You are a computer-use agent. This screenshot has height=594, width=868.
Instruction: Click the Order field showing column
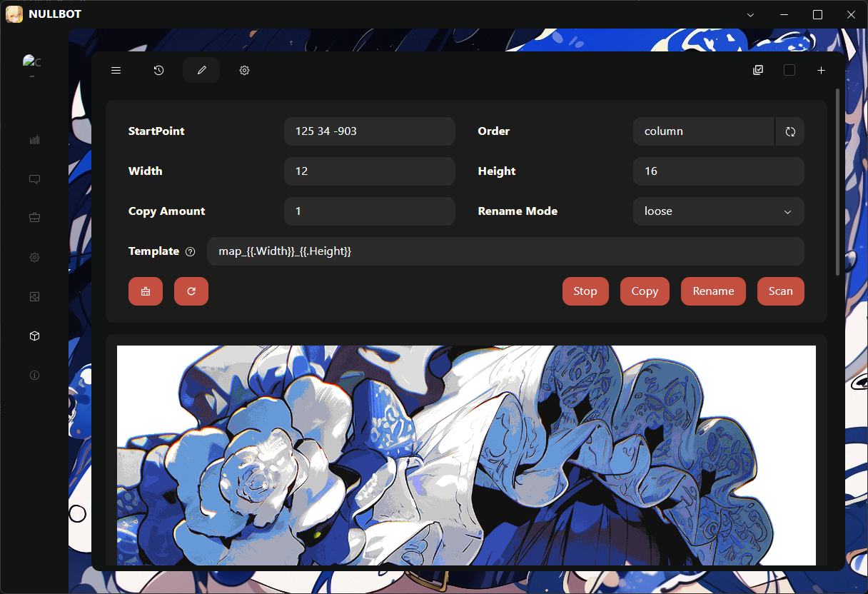click(x=704, y=131)
